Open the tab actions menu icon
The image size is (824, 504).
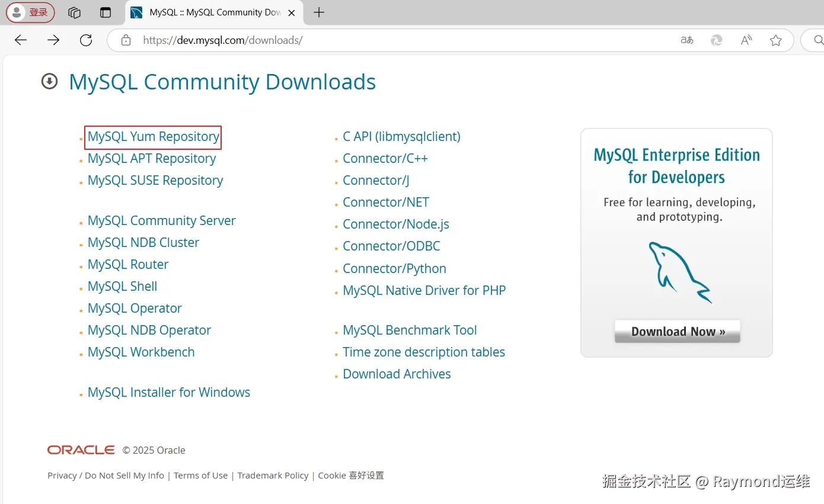click(106, 12)
